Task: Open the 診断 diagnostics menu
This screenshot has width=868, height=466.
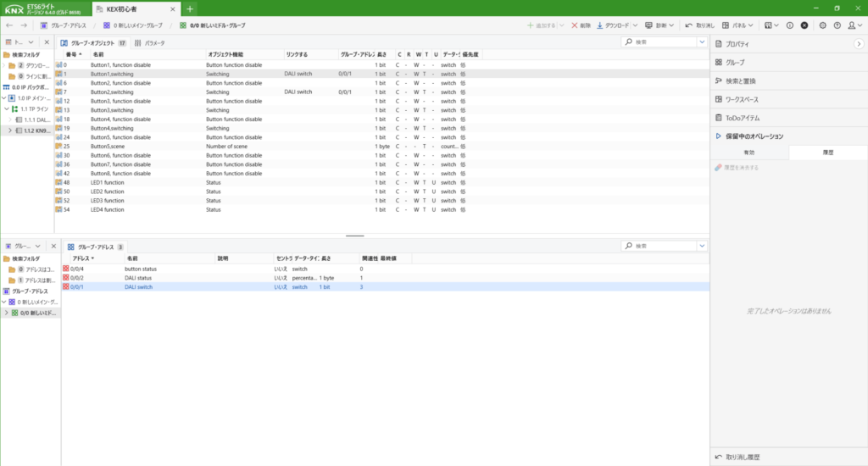Action: [665, 25]
